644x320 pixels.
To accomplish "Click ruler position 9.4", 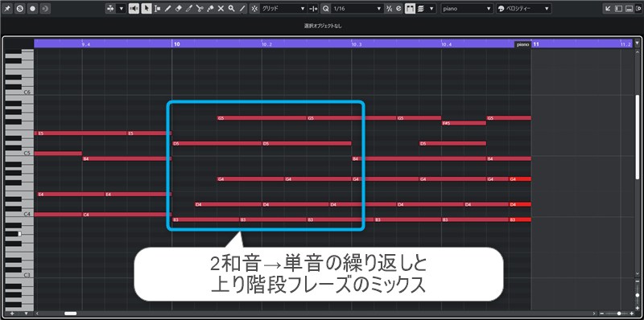I will (86, 44).
